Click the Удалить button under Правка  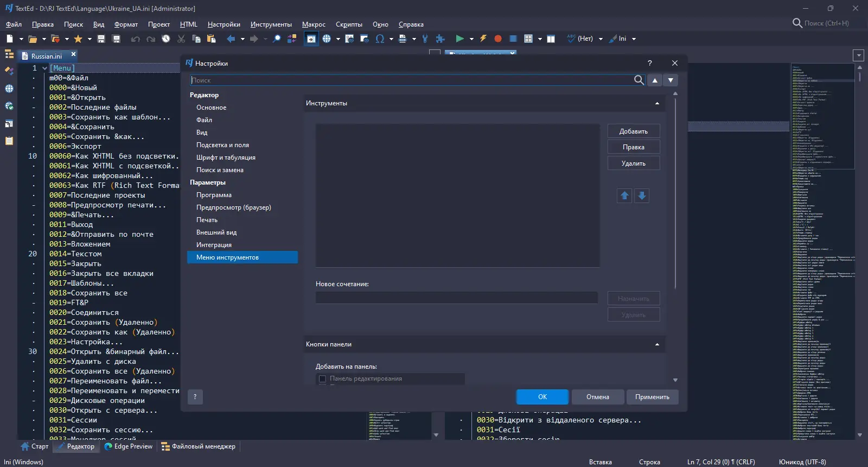[634, 163]
